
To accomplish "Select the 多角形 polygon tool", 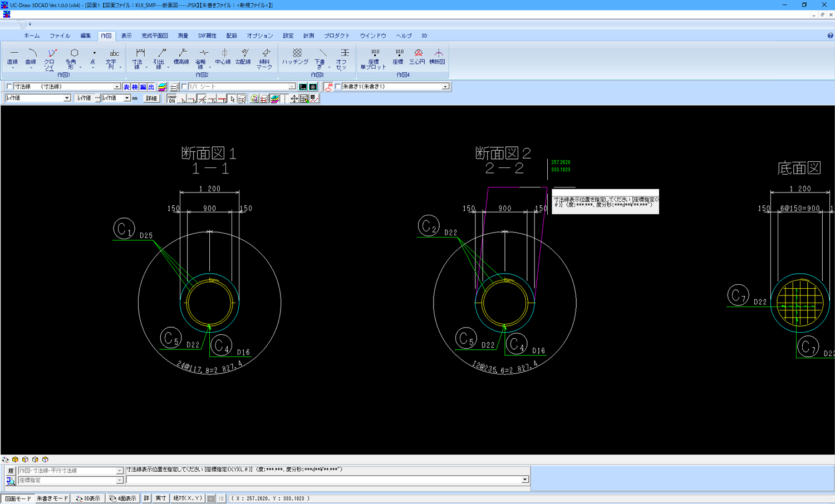I will pos(73,56).
